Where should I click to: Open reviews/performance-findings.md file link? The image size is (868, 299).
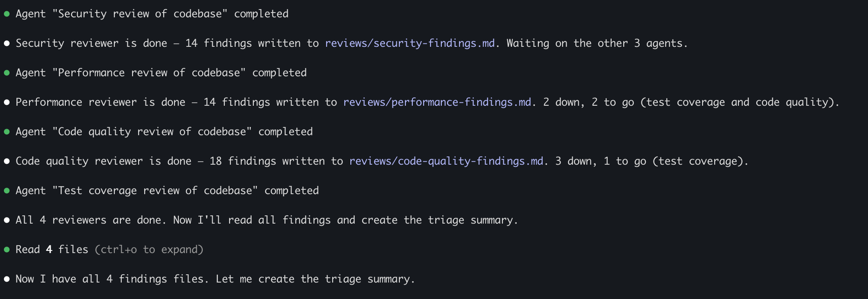[x=437, y=102]
